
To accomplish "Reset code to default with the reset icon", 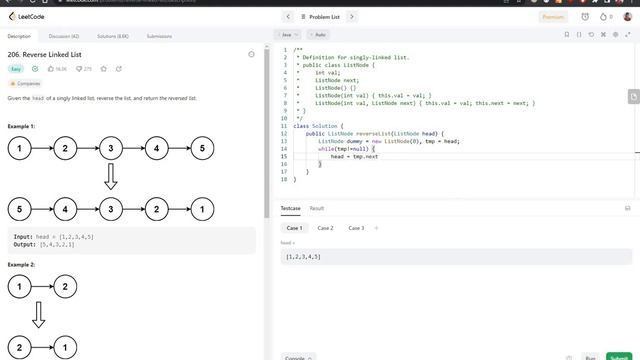I will coord(591,35).
